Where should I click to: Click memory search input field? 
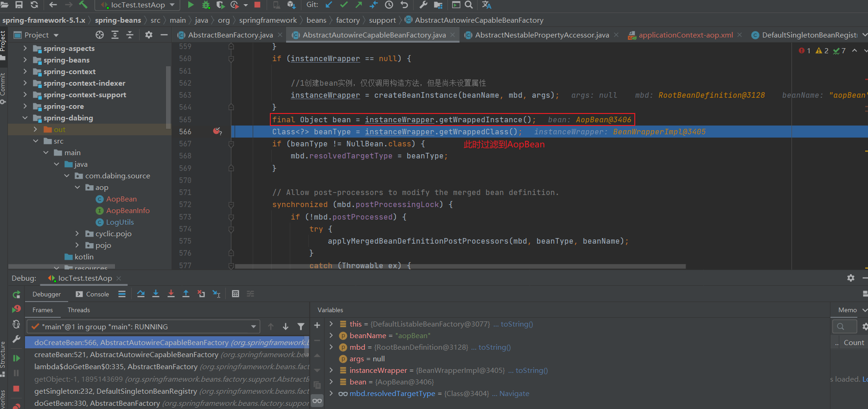pos(844,327)
